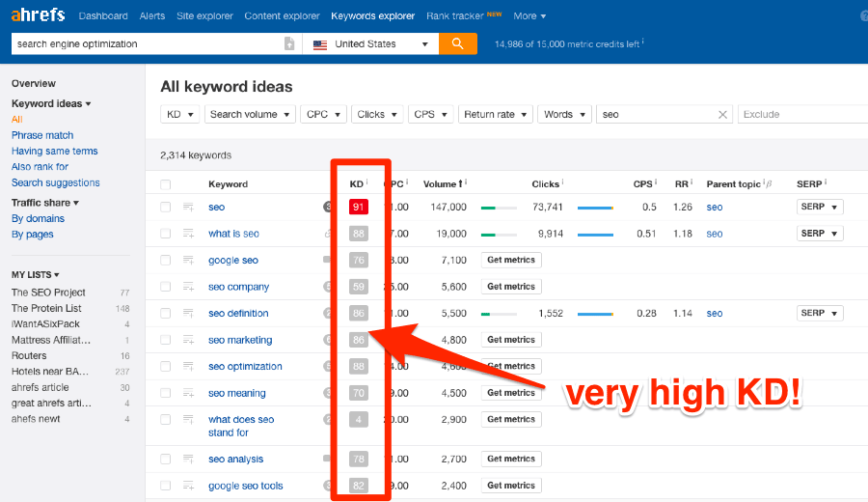This screenshot has width=868, height=502.
Task: Open Dashboard in top navigation
Action: tap(103, 16)
